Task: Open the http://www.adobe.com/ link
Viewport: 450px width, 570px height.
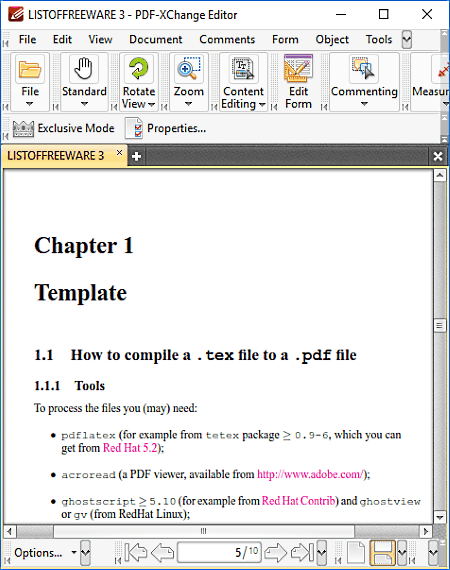Action: click(310, 474)
